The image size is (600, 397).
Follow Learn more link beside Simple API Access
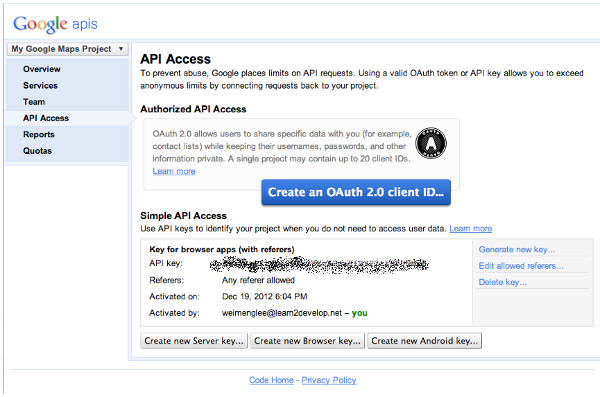tap(471, 229)
